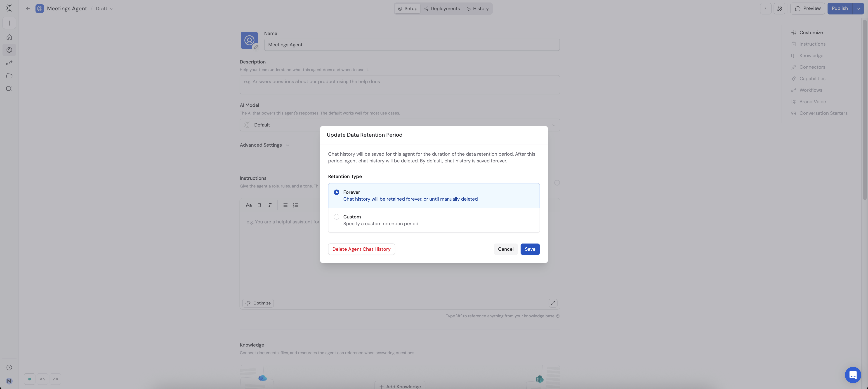Select the Forever retention radio button
The width and height of the screenshot is (868, 389).
336,192
